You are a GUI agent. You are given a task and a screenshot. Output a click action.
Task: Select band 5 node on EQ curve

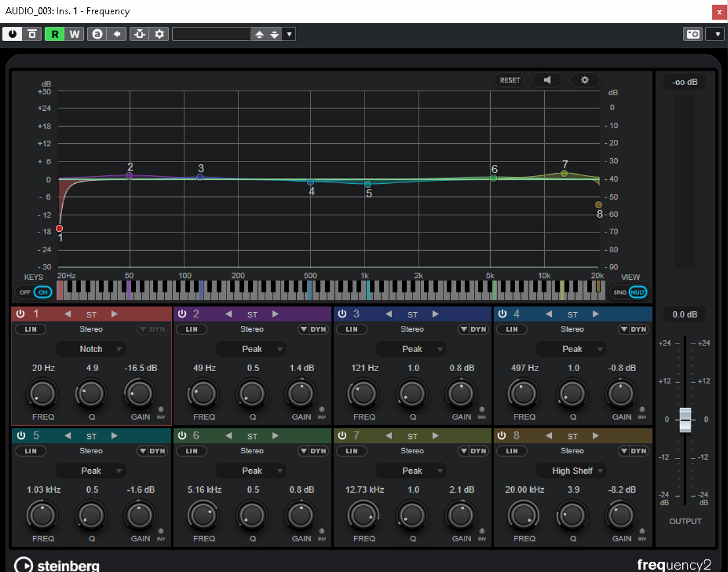(x=368, y=184)
